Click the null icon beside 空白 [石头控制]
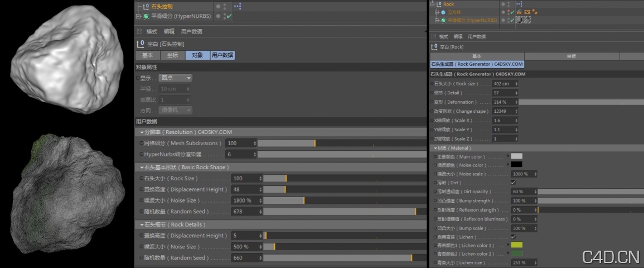The height and width of the screenshot is (268, 644). pyautogui.click(x=139, y=44)
